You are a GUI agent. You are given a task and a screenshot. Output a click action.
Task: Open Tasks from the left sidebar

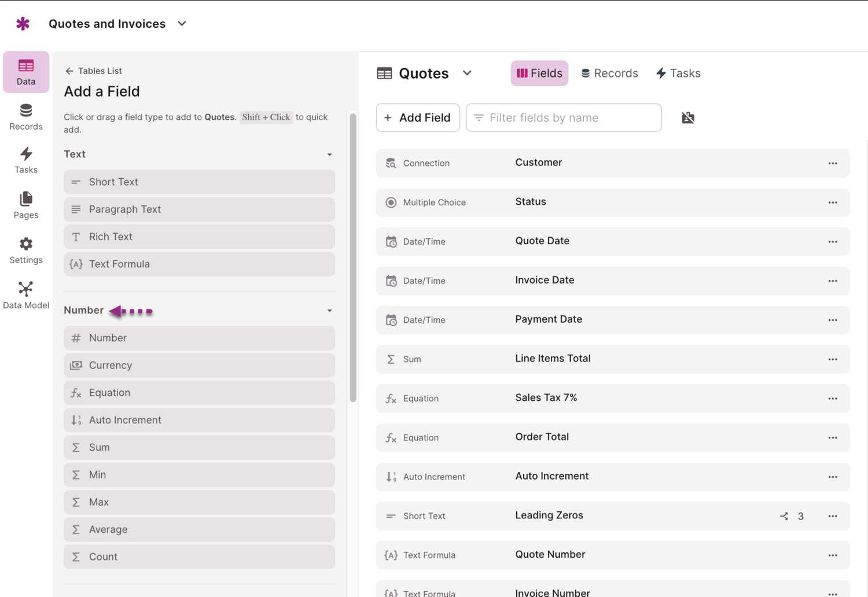pyautogui.click(x=25, y=160)
